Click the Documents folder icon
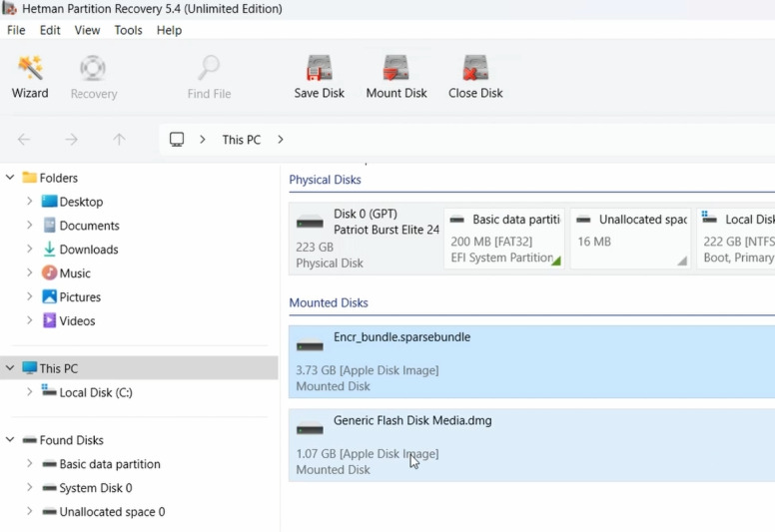 49,226
